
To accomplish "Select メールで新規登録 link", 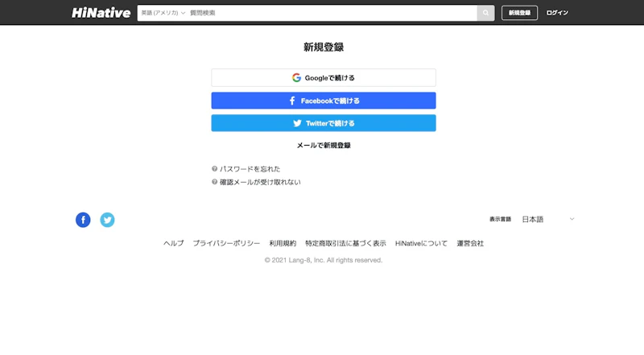I will tap(324, 146).
